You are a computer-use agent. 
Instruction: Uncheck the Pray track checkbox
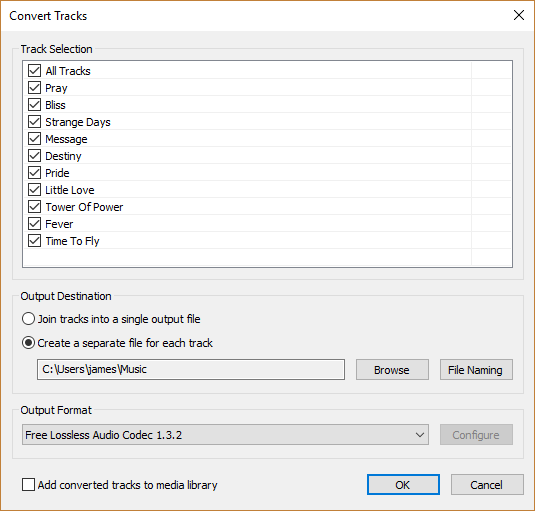(34, 88)
